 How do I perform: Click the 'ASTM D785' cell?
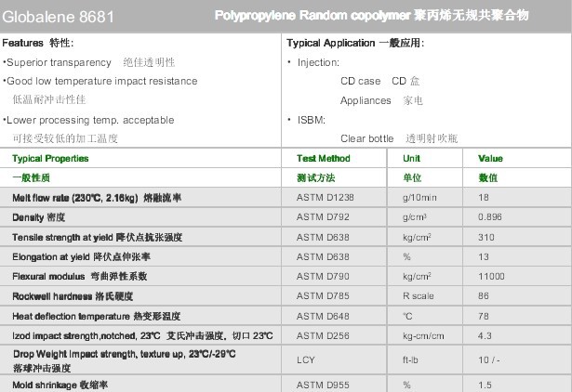[x=323, y=295]
